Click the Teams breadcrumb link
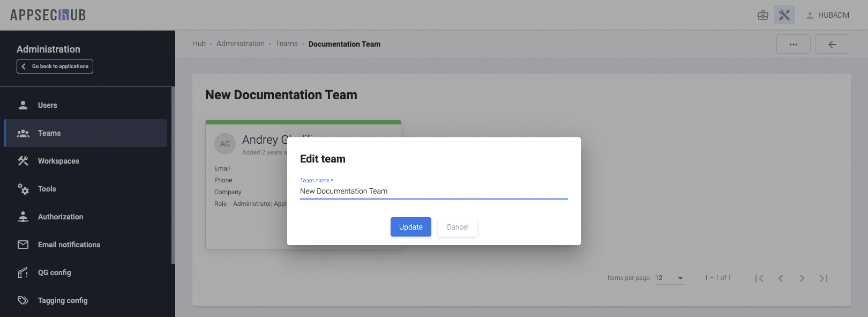 (x=286, y=44)
